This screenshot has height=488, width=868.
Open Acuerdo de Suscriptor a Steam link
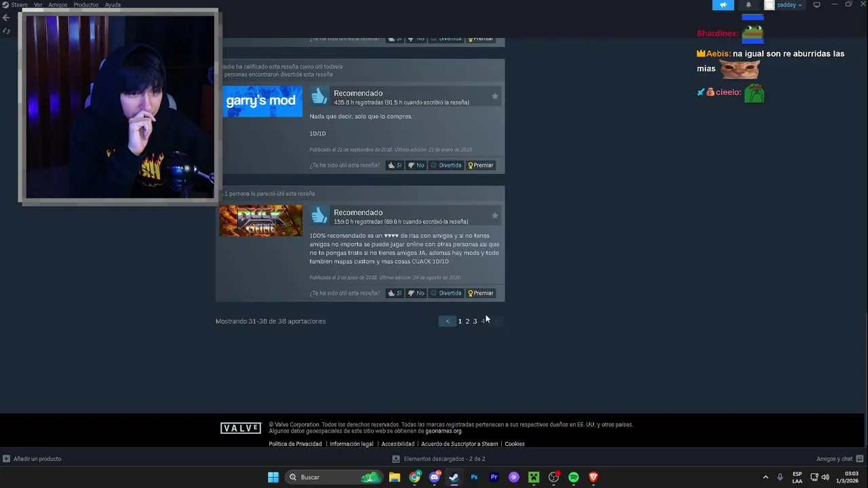coord(459,444)
